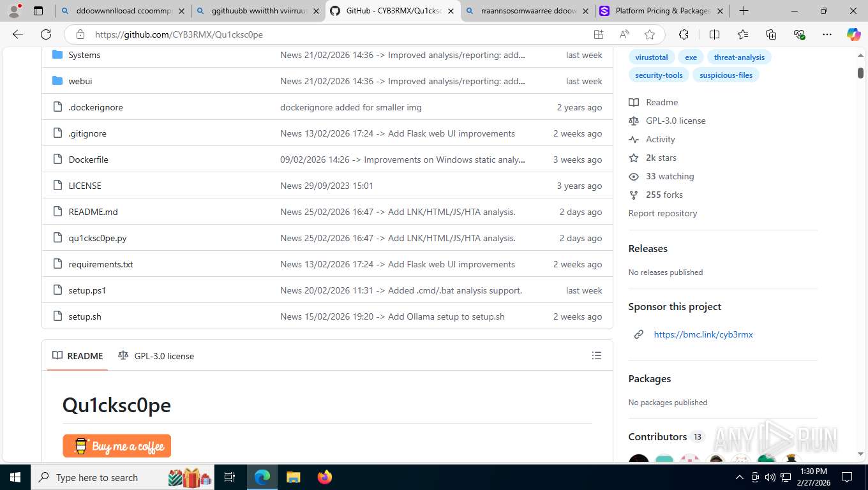868x490 pixels.
Task: Refresh the GitHub page
Action: (46, 34)
